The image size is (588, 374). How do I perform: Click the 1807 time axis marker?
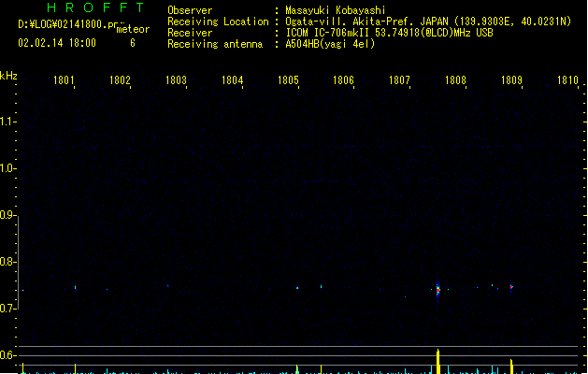[x=399, y=79]
